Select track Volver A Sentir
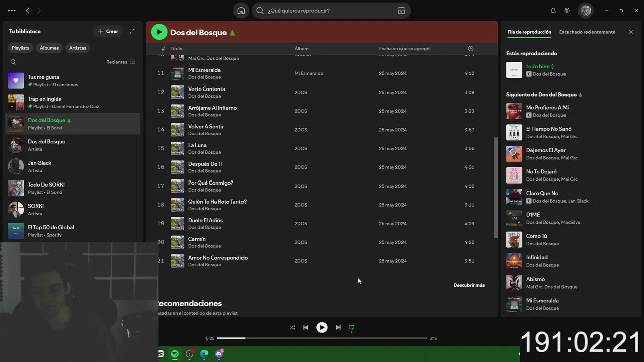Viewport: 644px width, 362px height. point(322,130)
